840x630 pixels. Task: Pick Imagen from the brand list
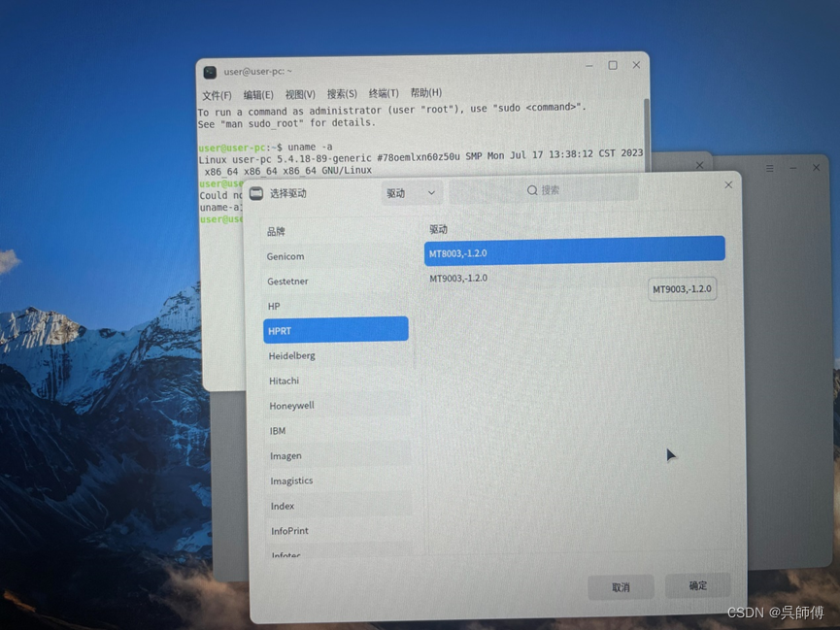338,456
